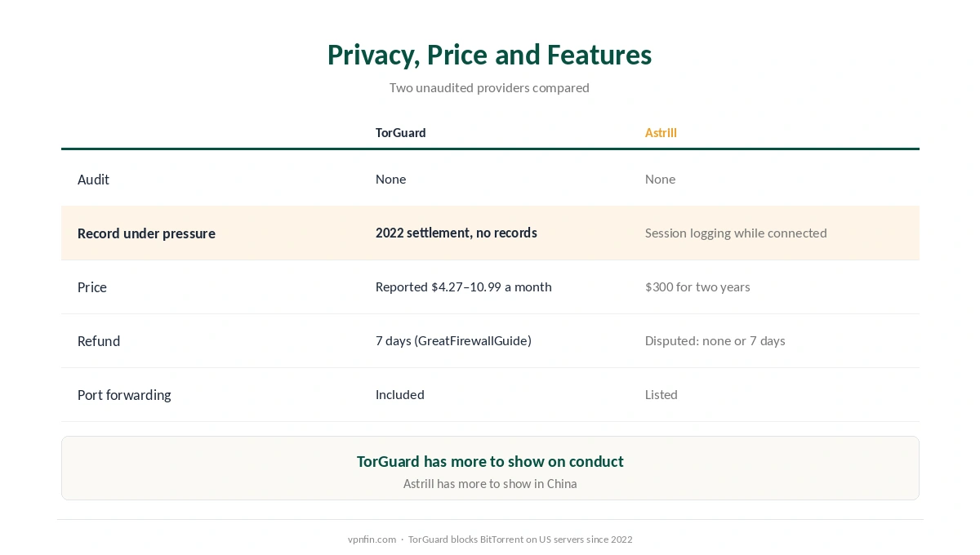Click "Astrill has more to show in China"
Screen dimensions: 980x555
coord(490,483)
